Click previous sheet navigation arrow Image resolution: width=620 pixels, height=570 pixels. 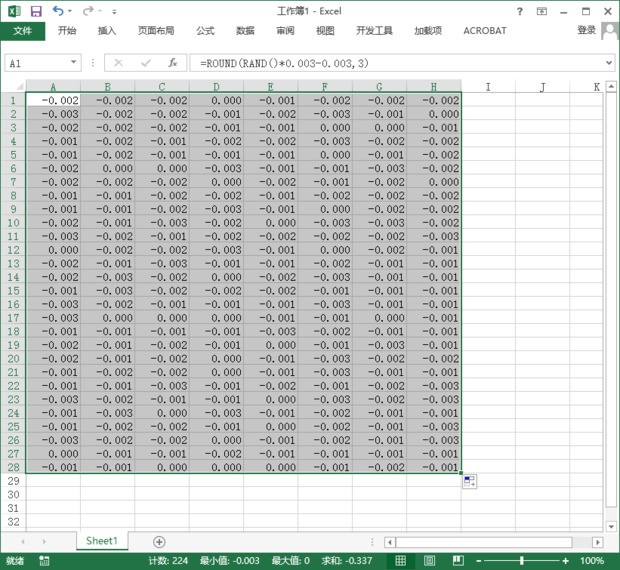click(23, 542)
